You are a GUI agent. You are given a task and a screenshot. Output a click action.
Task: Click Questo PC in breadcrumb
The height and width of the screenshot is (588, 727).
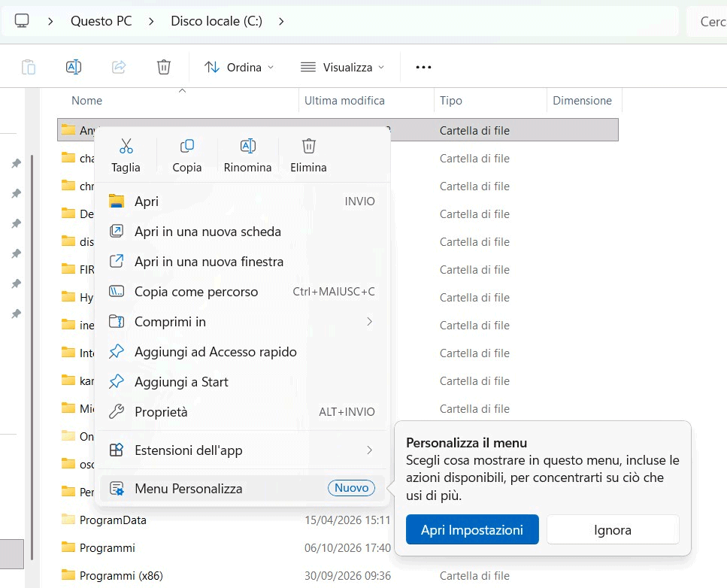101,21
